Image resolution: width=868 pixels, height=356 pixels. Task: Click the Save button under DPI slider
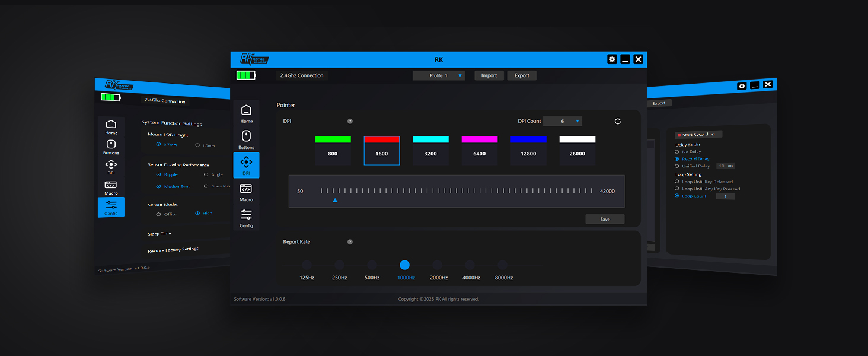[x=605, y=219]
